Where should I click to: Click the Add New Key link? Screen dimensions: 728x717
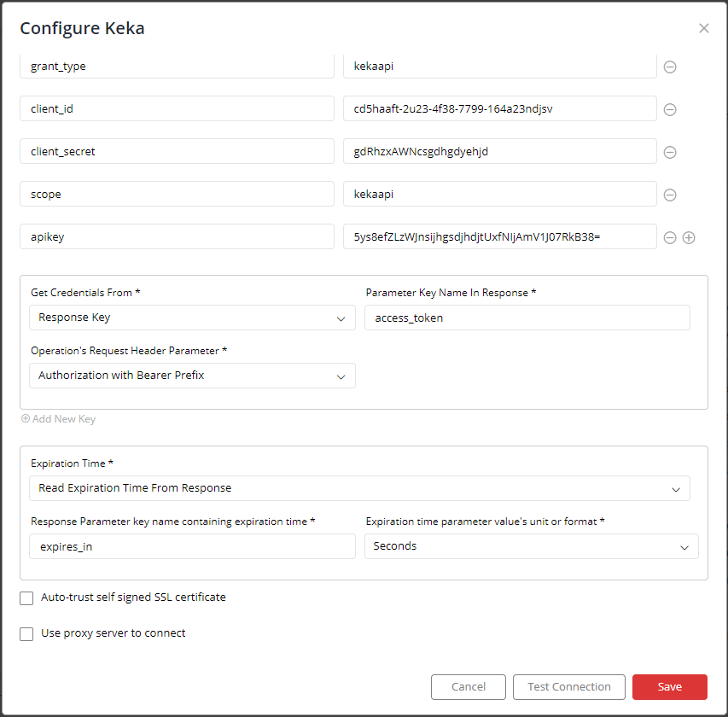pyautogui.click(x=59, y=419)
